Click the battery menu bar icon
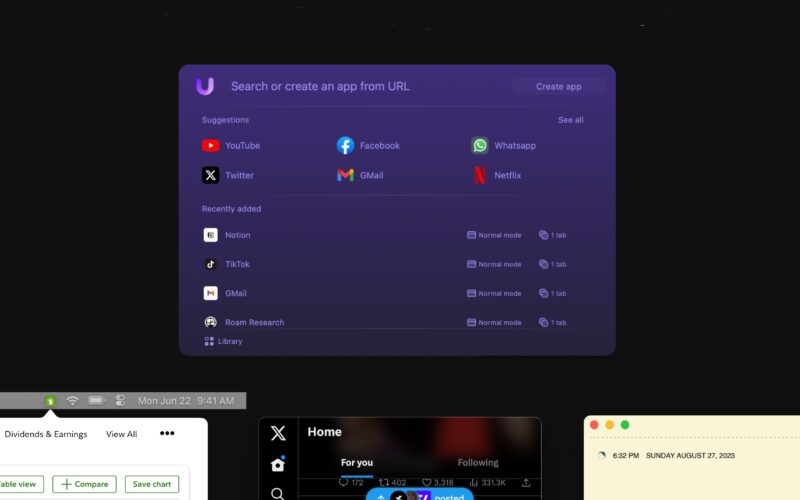800x500 pixels. tap(96, 401)
